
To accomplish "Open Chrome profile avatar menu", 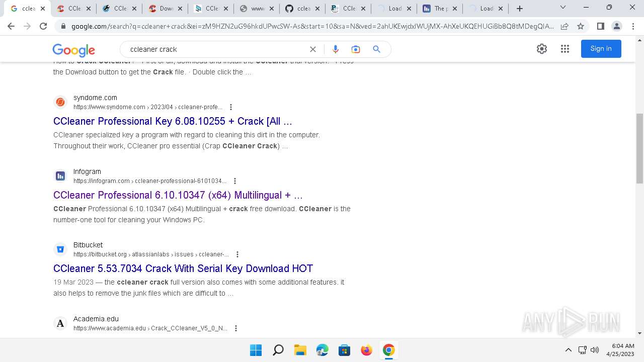I will [x=616, y=26].
